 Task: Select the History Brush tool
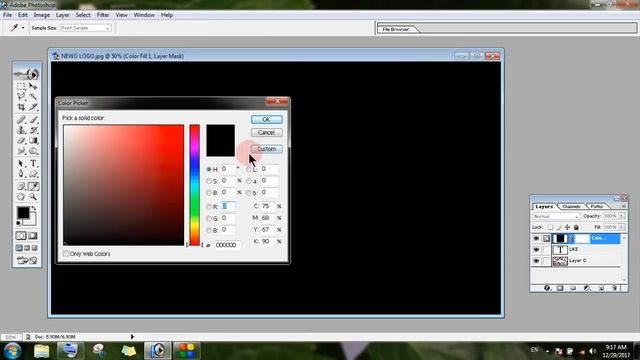(x=33, y=130)
